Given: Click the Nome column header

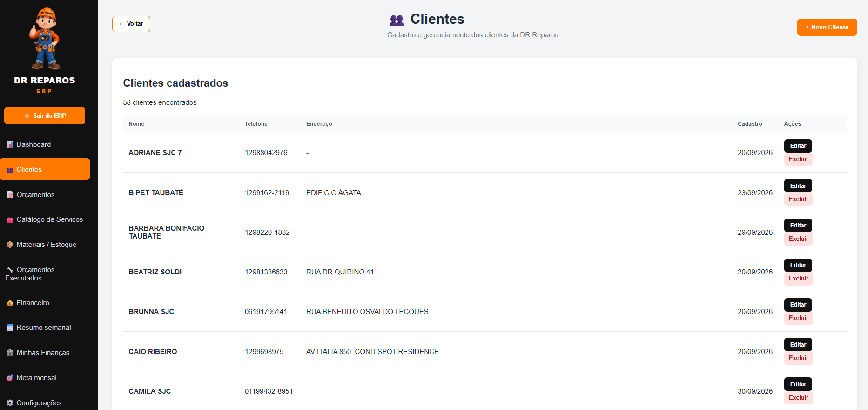Looking at the screenshot, I should click(136, 124).
